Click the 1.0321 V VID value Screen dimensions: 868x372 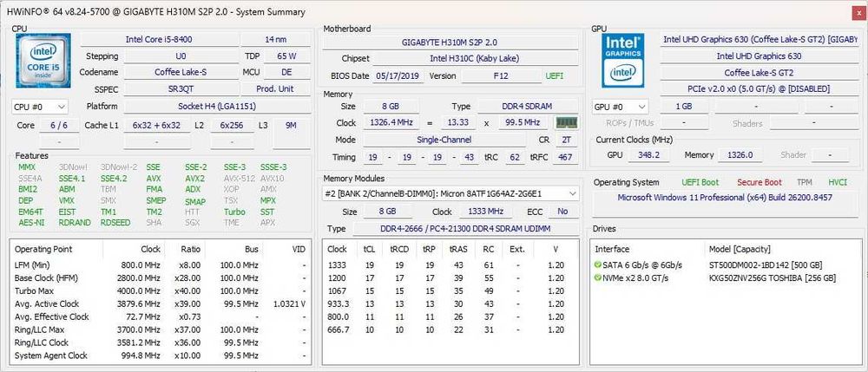(290, 304)
